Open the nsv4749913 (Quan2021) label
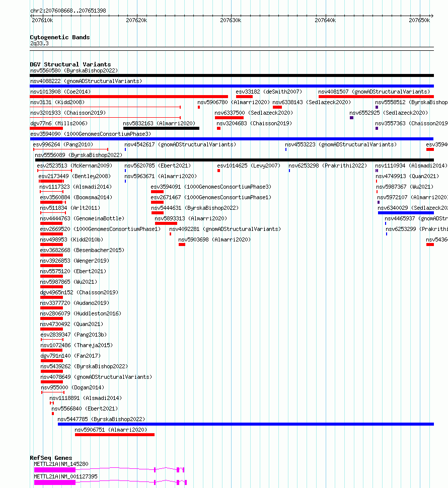Viewport: 448px width, 488px height. tap(407, 177)
